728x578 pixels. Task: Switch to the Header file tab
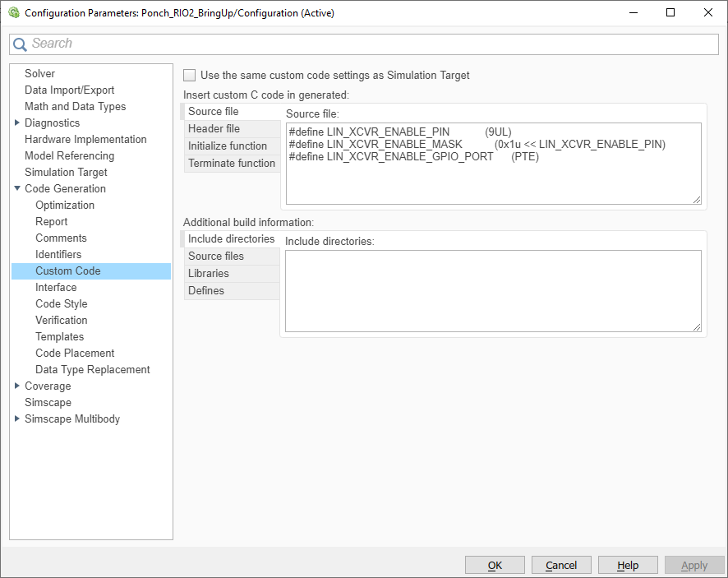(x=222, y=128)
